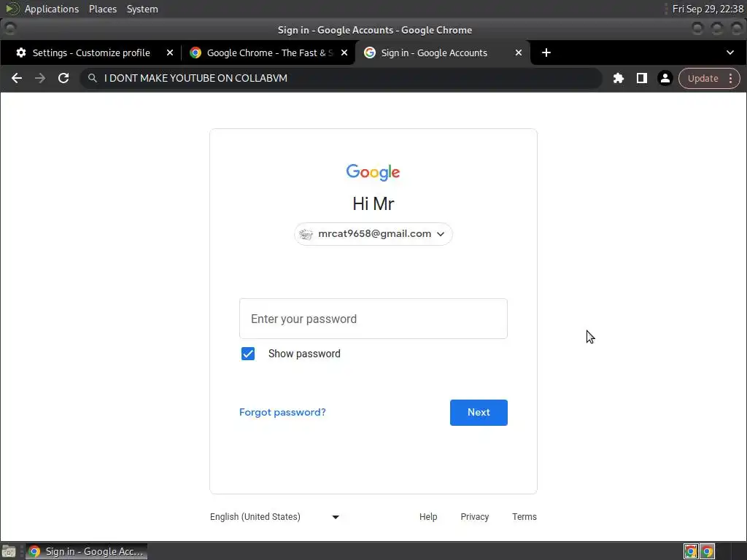Click the show desktop icon in bottom panel
Image resolution: width=747 pixels, height=560 pixels.
[x=9, y=551]
